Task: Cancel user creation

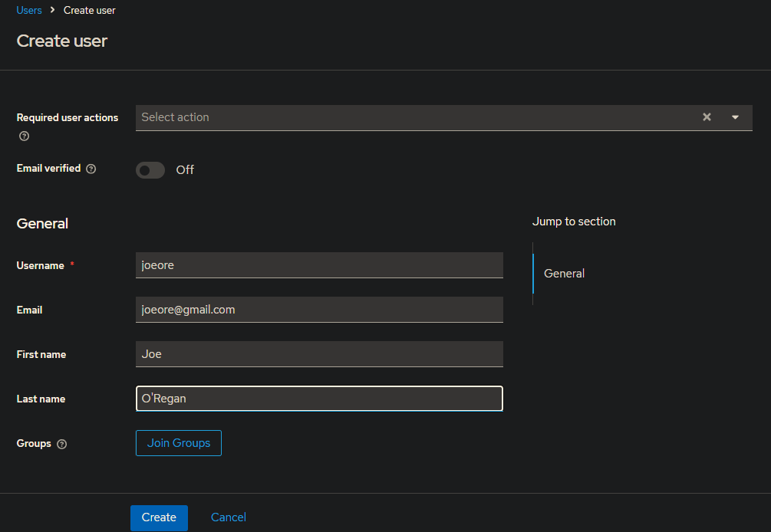Action: coord(228,517)
